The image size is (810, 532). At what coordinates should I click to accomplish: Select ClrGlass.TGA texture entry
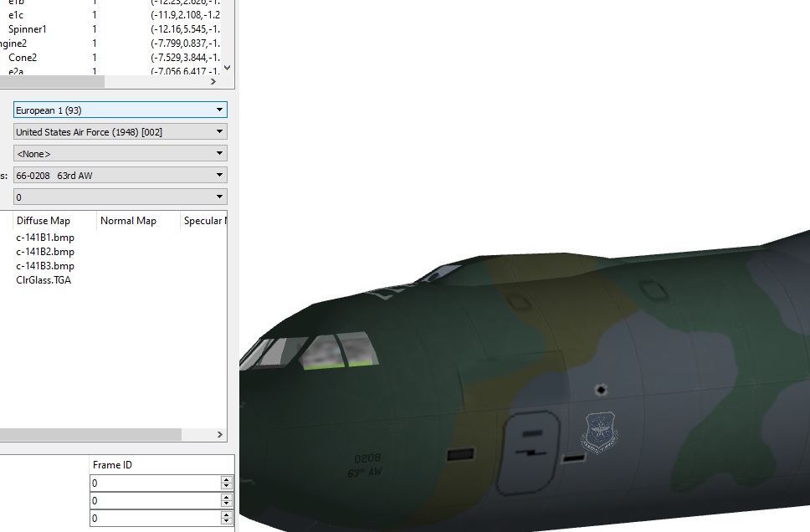pyautogui.click(x=44, y=280)
